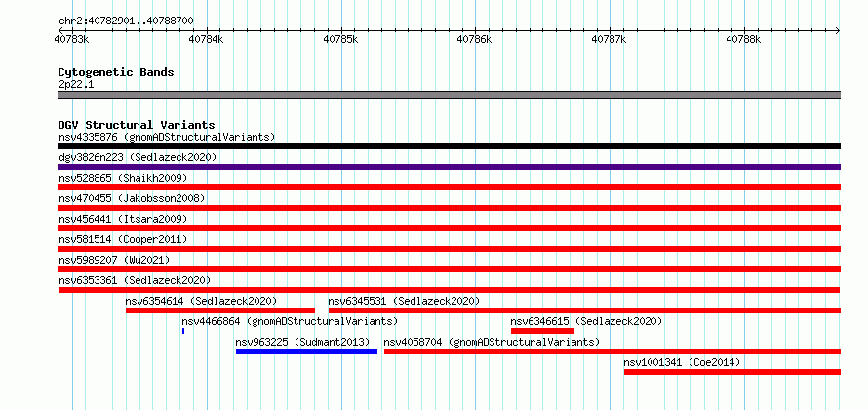Viewport: 868px width, 410px height.
Task: Click the nsv963225 Sudmant2013 label
Action: pyautogui.click(x=302, y=342)
